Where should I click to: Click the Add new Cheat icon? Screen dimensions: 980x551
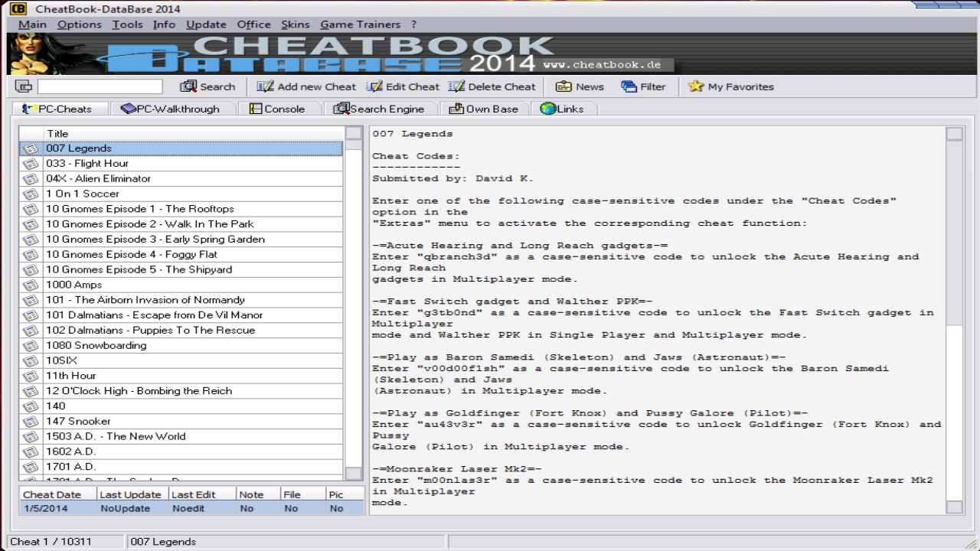tap(265, 86)
